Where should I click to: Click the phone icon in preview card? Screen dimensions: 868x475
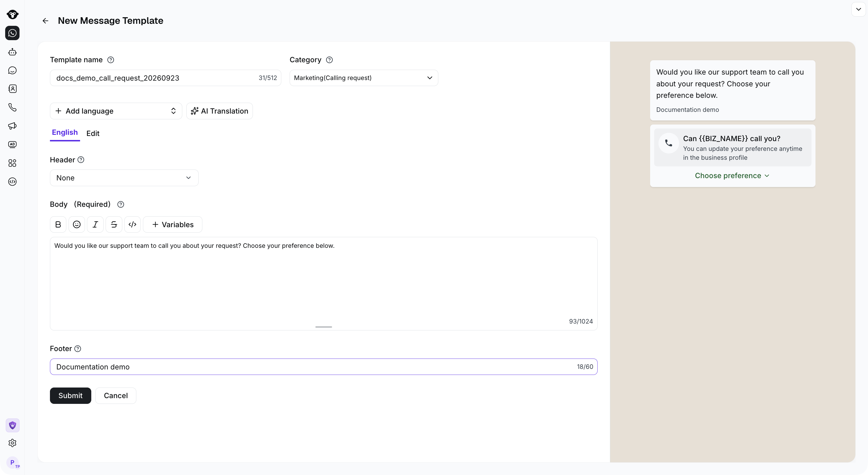[669, 143]
